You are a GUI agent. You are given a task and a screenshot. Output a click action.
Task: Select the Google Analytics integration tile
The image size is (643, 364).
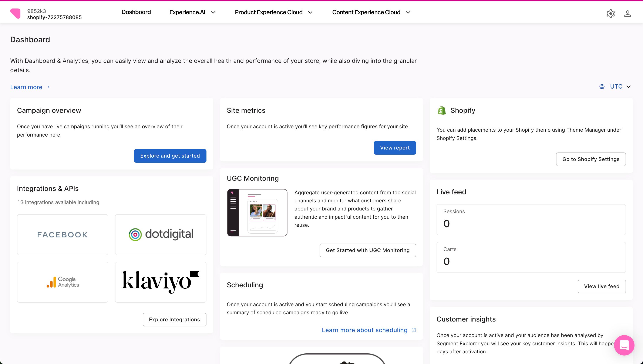[63, 282]
